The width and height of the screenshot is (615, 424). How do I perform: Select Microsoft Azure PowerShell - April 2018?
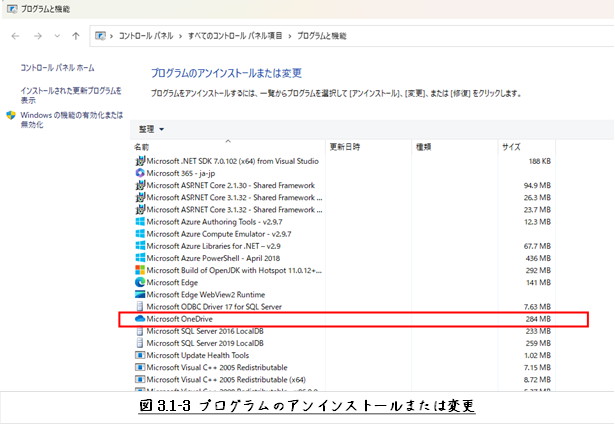[213, 258]
